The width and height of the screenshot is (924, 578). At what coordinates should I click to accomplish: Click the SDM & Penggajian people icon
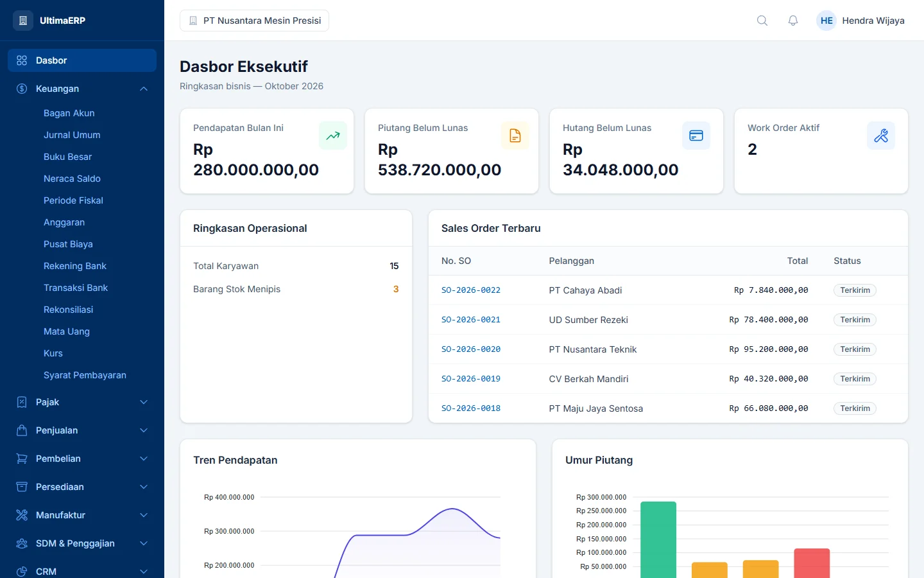click(22, 543)
